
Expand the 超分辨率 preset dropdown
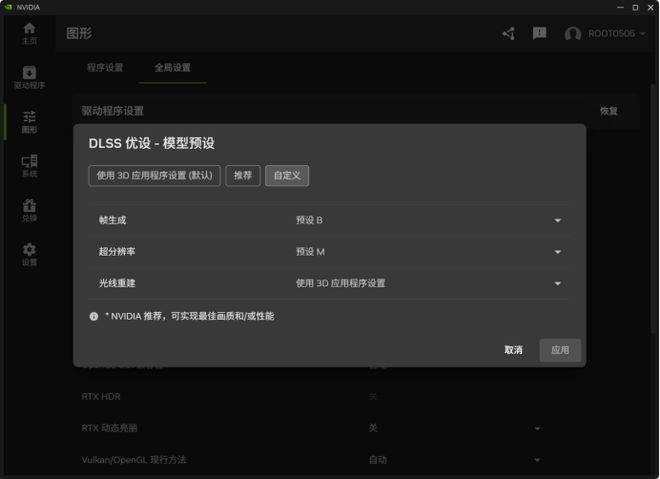pyautogui.click(x=557, y=252)
